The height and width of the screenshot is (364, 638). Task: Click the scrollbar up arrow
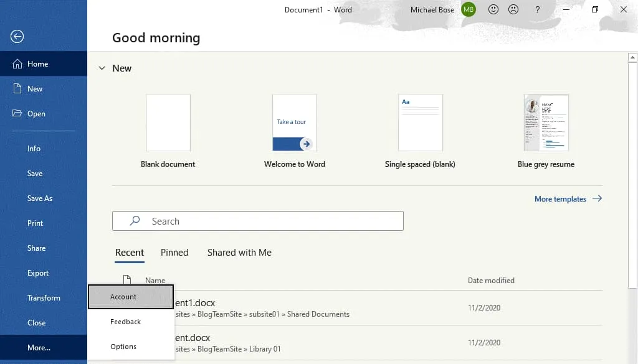click(x=632, y=57)
